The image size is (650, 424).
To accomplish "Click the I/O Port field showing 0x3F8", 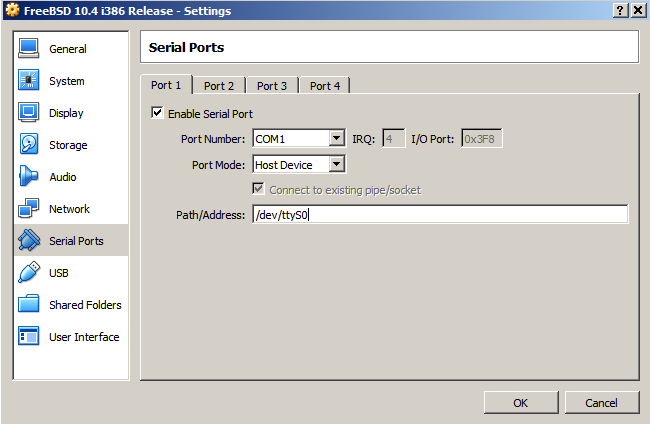I will pyautogui.click(x=481, y=138).
